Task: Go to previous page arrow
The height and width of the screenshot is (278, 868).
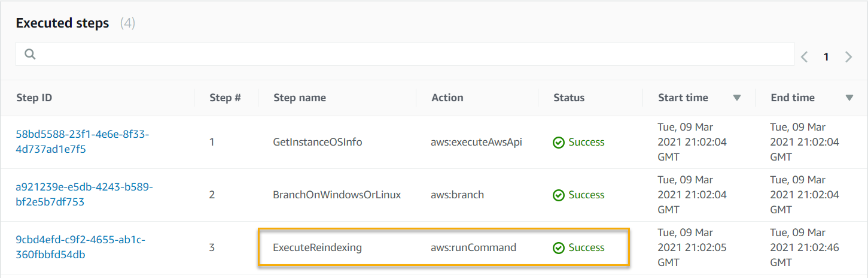Action: tap(805, 57)
